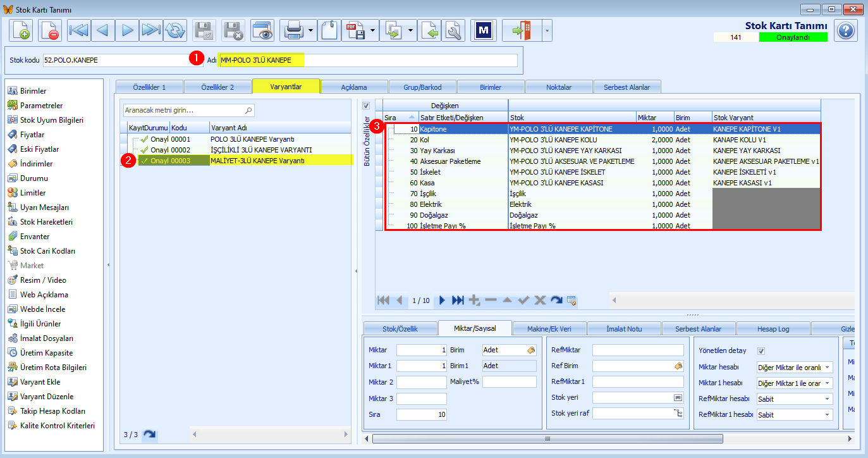Screen dimensions: 868x458
Task: Open the print options dropdown arrow
Action: [x=311, y=30]
